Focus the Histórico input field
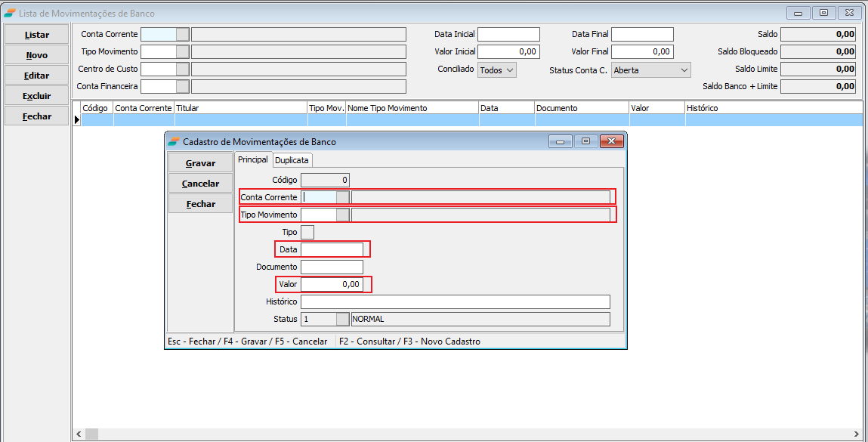 (455, 301)
